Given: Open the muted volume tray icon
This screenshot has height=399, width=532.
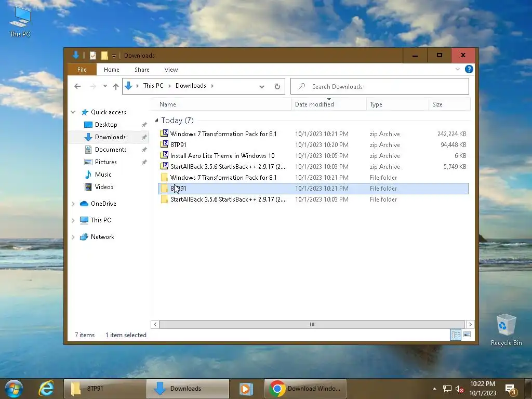Looking at the screenshot, I should click(460, 389).
